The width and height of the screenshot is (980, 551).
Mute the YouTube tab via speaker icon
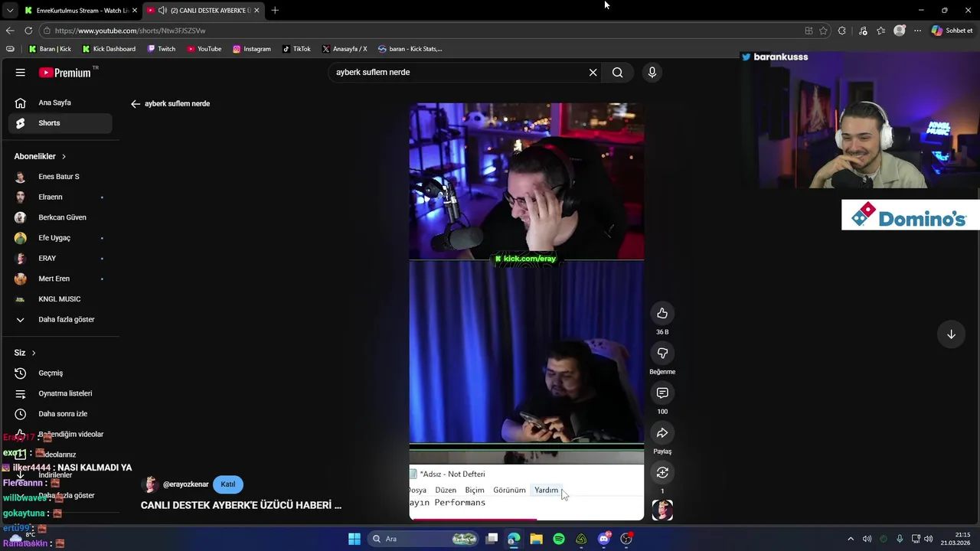(x=162, y=11)
